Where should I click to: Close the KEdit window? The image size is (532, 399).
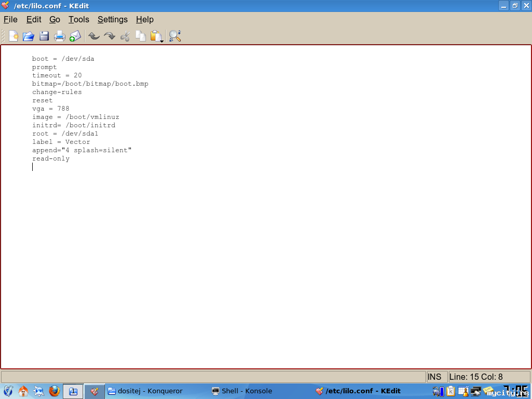pos(526,5)
